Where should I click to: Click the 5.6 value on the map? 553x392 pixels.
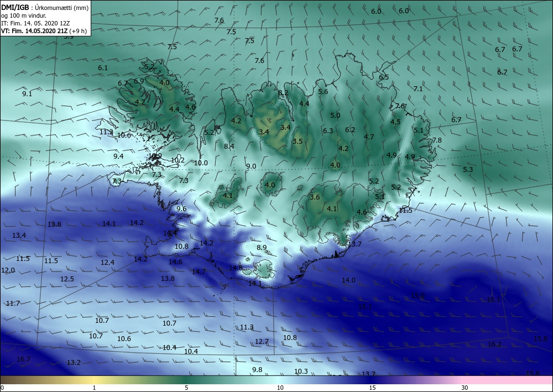[x=323, y=92]
